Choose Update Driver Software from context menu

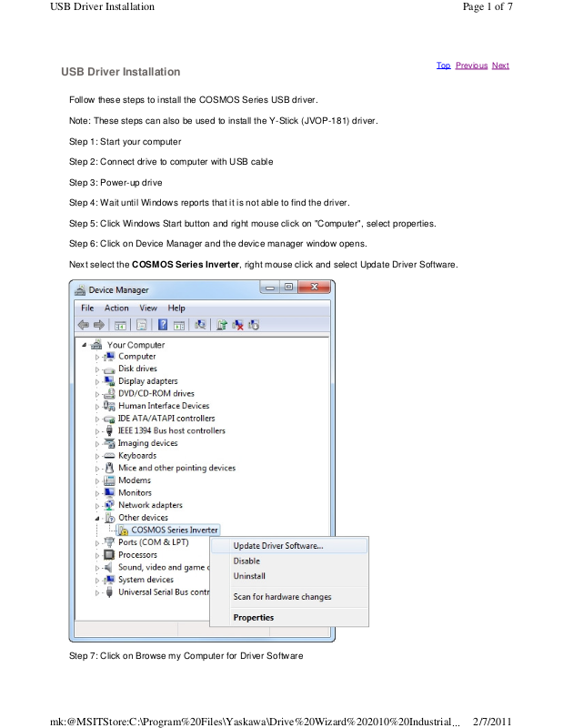tap(277, 546)
